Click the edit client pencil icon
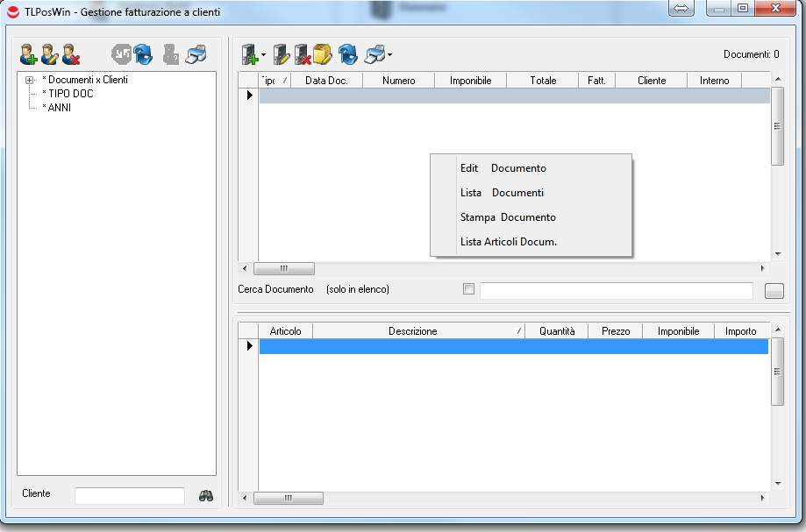The height and width of the screenshot is (532, 806). pyautogui.click(x=50, y=55)
